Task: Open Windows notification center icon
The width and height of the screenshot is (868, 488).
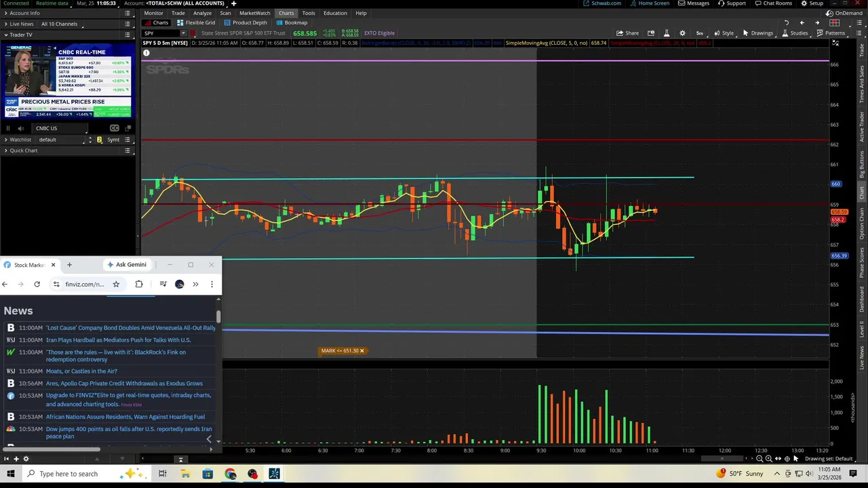Action: click(x=854, y=474)
